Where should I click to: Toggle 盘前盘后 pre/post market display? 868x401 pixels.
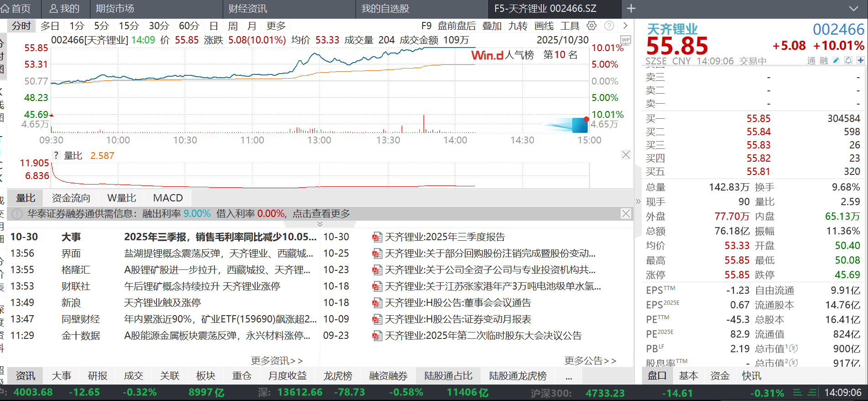457,26
